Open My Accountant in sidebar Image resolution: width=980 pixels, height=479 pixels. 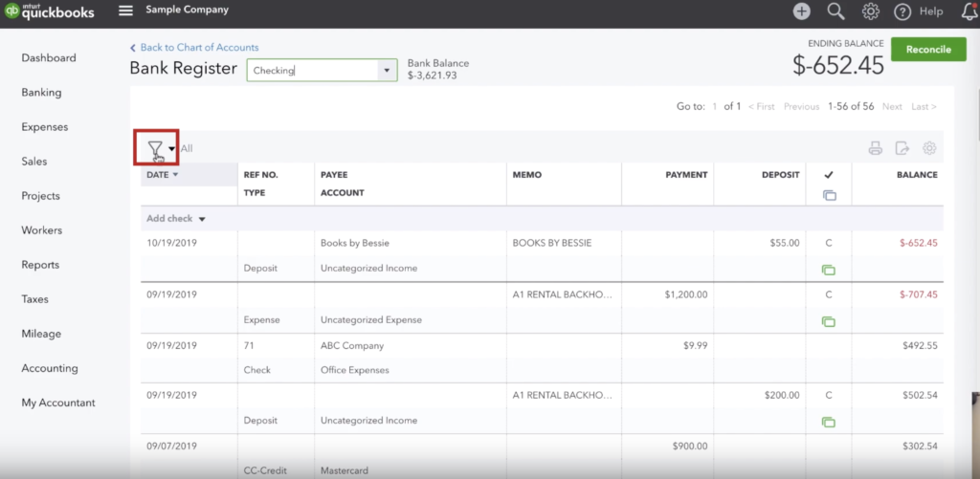(x=58, y=403)
